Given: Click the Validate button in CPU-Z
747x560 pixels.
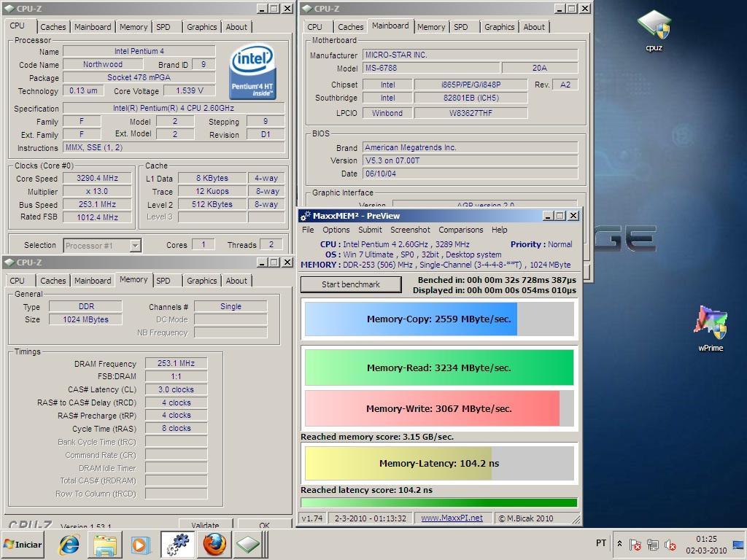Looking at the screenshot, I should pyautogui.click(x=205, y=524).
